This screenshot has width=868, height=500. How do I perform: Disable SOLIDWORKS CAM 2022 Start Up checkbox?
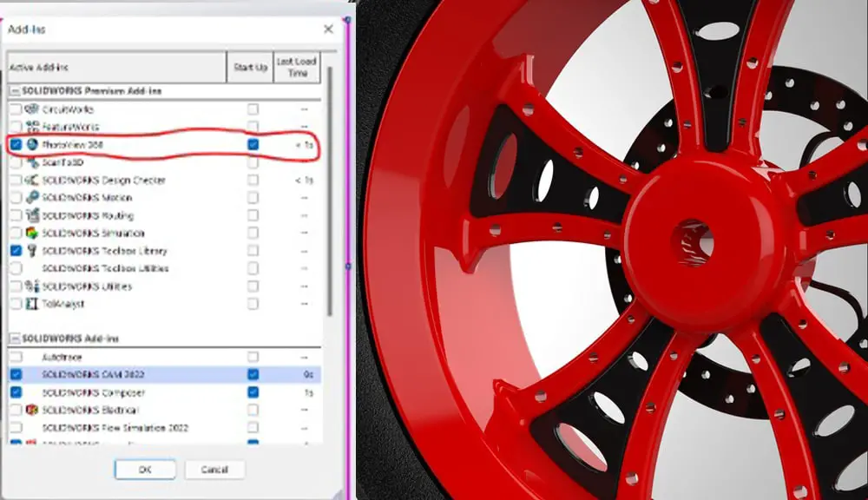click(253, 375)
